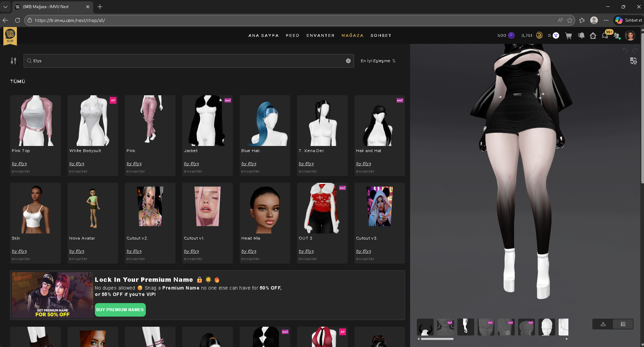Select the White Bodysuit product thumbnail
This screenshot has height=347, width=644.
click(x=93, y=121)
